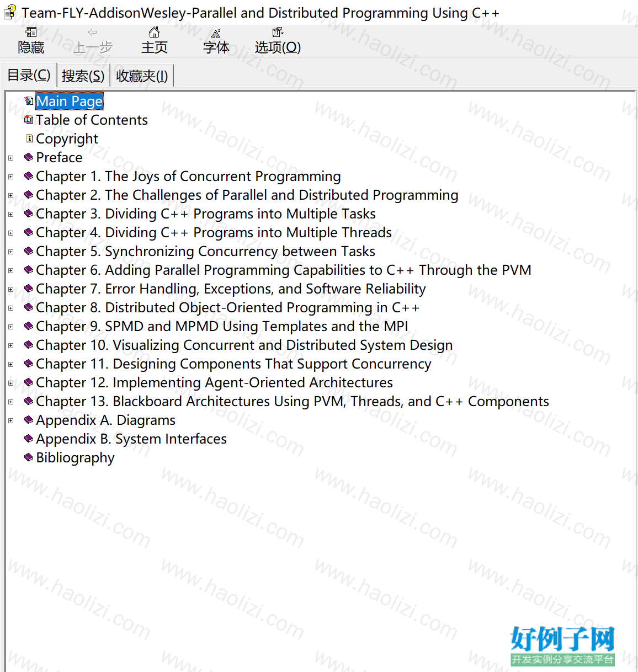Select the Preface entry
This screenshot has width=638, height=672.
(x=59, y=157)
